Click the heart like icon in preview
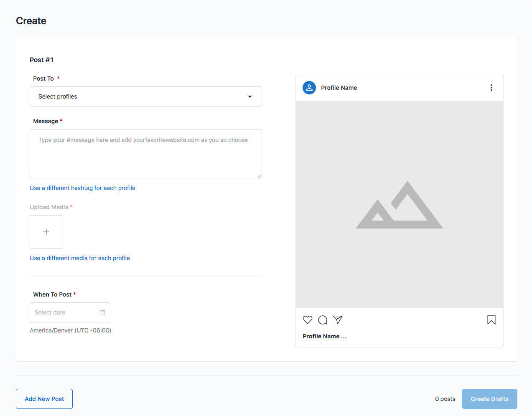 [x=308, y=320]
